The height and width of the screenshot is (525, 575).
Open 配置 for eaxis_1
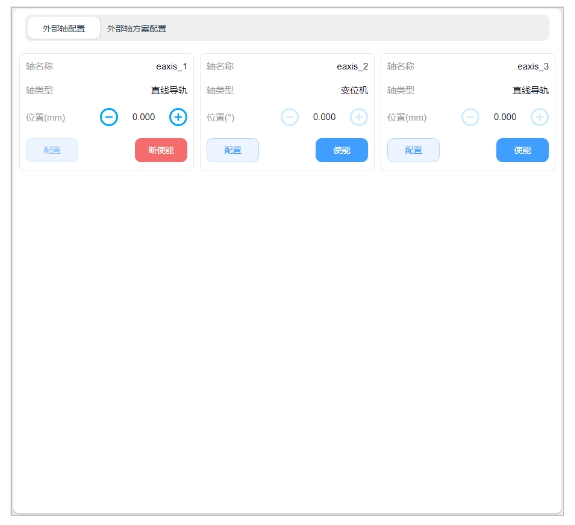(x=52, y=150)
